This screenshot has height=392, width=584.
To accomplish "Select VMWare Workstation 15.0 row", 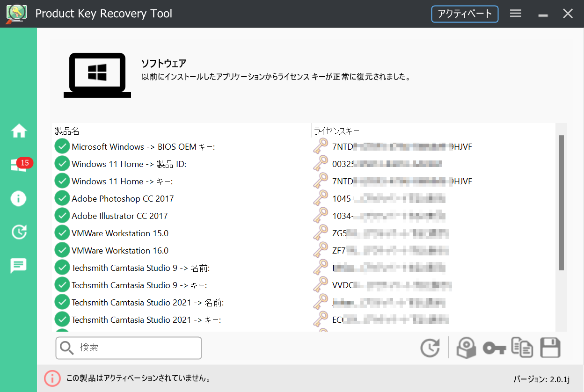I will [303, 233].
